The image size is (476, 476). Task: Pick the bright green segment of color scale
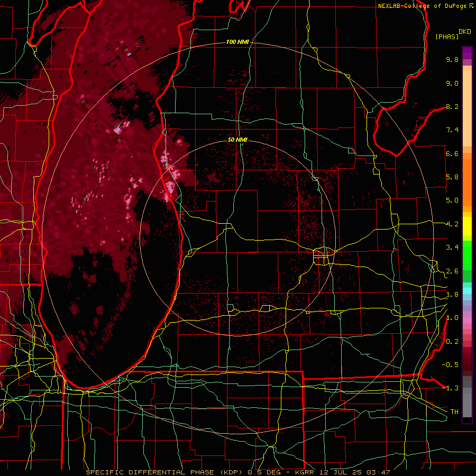tap(467, 255)
